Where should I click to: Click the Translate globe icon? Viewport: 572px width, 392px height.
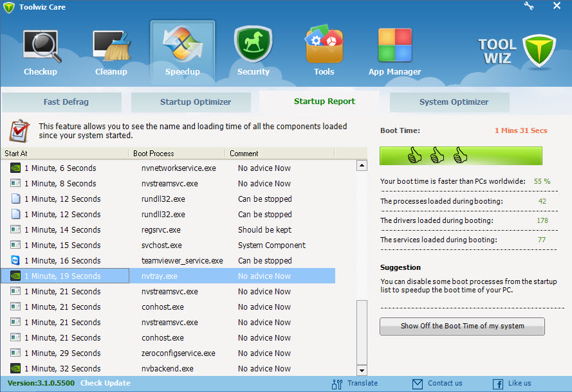pyautogui.click(x=337, y=383)
